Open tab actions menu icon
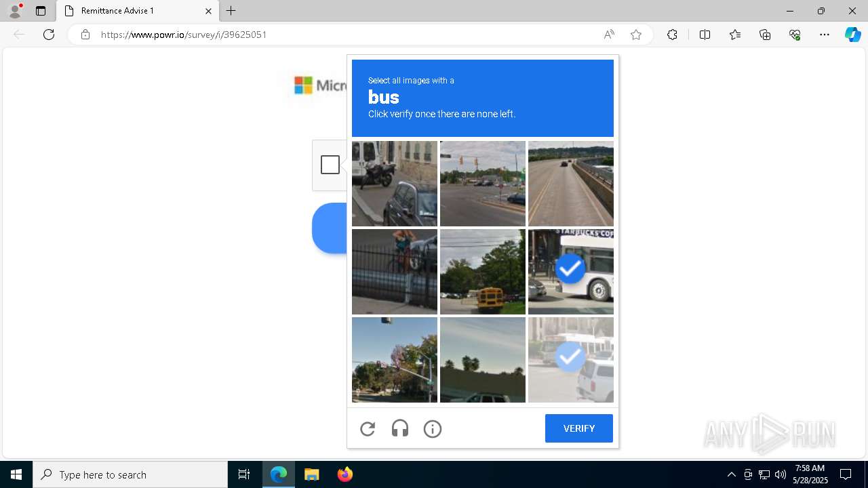Viewport: 868px width, 488px height. pos(41,11)
